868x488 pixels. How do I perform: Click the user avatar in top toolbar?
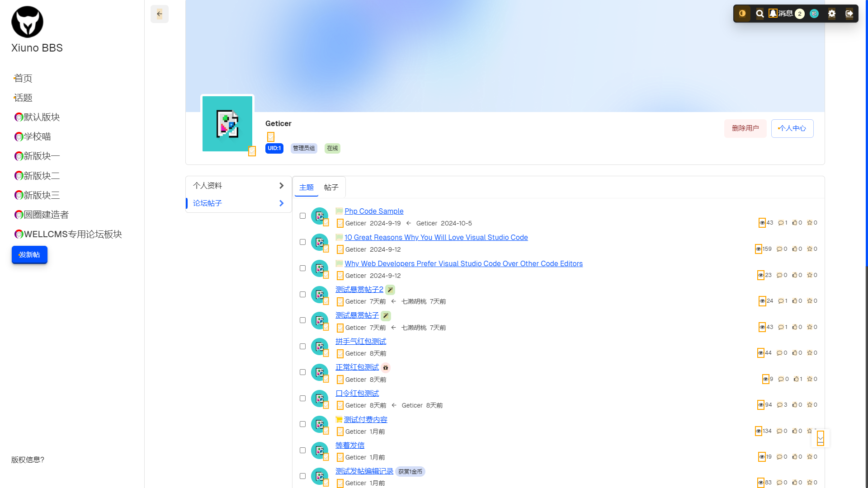tap(814, 14)
